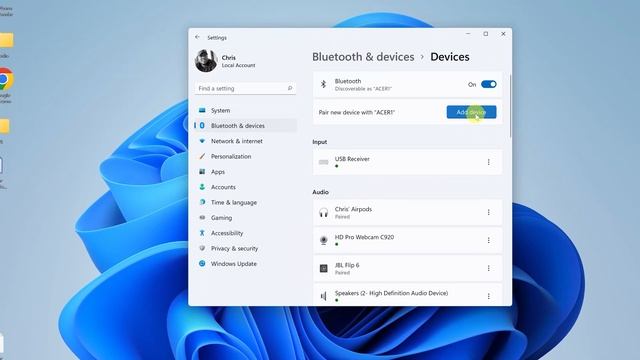Open Privacy & security settings
The width and height of the screenshot is (640, 360).
click(245, 248)
